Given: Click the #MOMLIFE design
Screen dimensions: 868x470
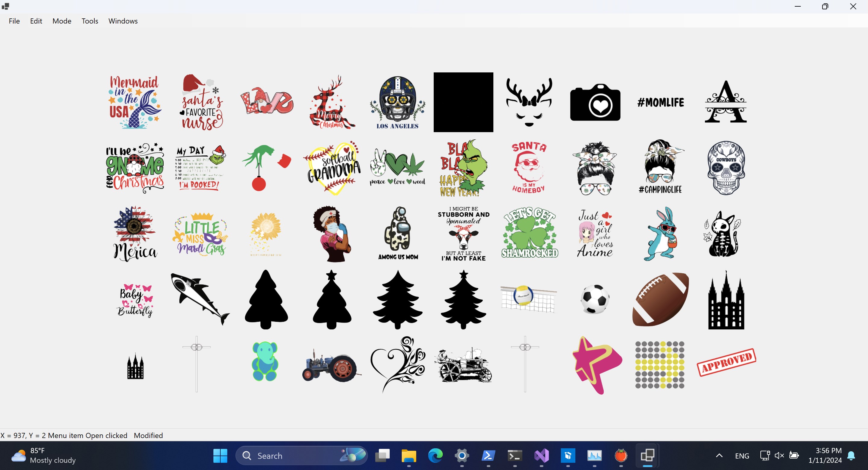Looking at the screenshot, I should pyautogui.click(x=660, y=102).
